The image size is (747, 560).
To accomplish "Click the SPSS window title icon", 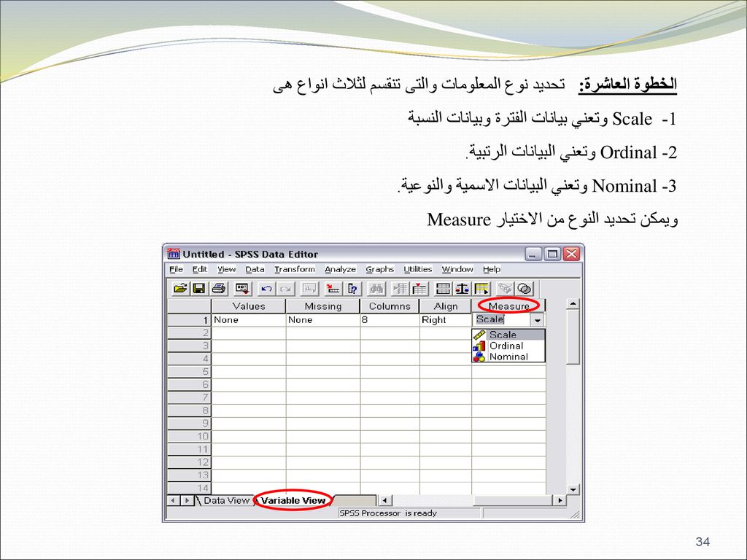I will point(174,253).
